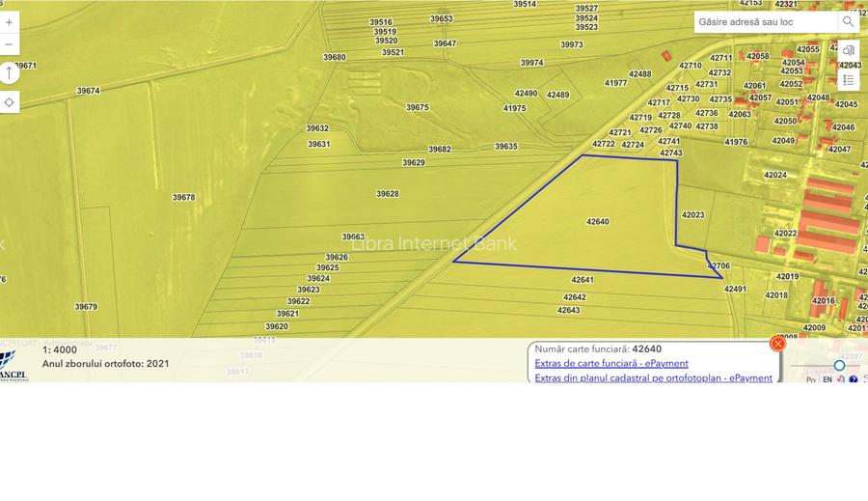Screen dimensions: 868x501
Task: Open the parcel query tool icon
Action: click(849, 50)
